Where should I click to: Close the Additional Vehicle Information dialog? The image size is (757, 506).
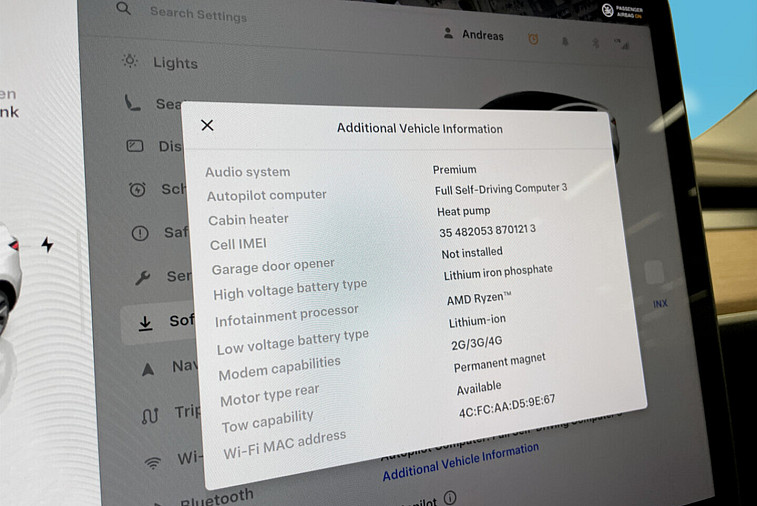point(207,125)
